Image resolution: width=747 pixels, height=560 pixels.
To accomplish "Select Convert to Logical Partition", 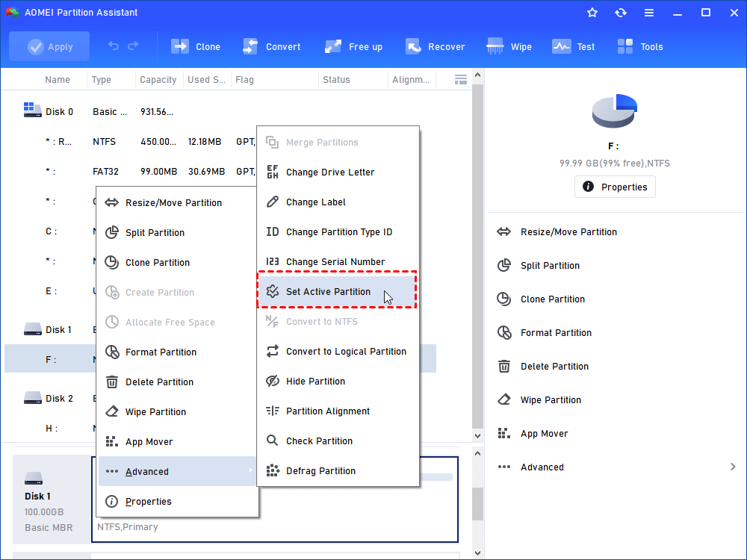I will click(338, 352).
